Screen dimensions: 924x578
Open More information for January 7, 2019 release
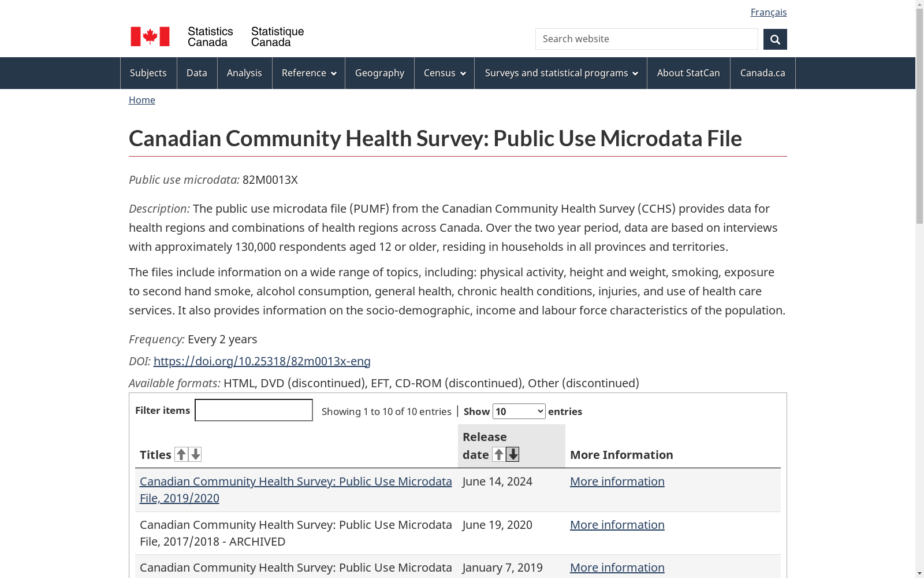[617, 568]
